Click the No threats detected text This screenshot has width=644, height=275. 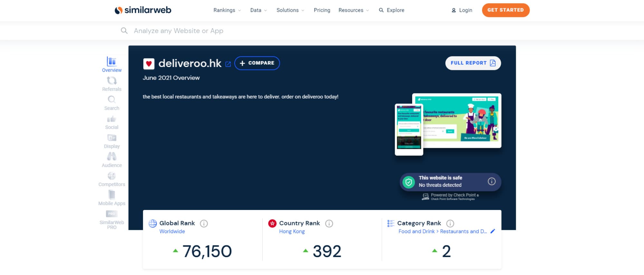[440, 185]
